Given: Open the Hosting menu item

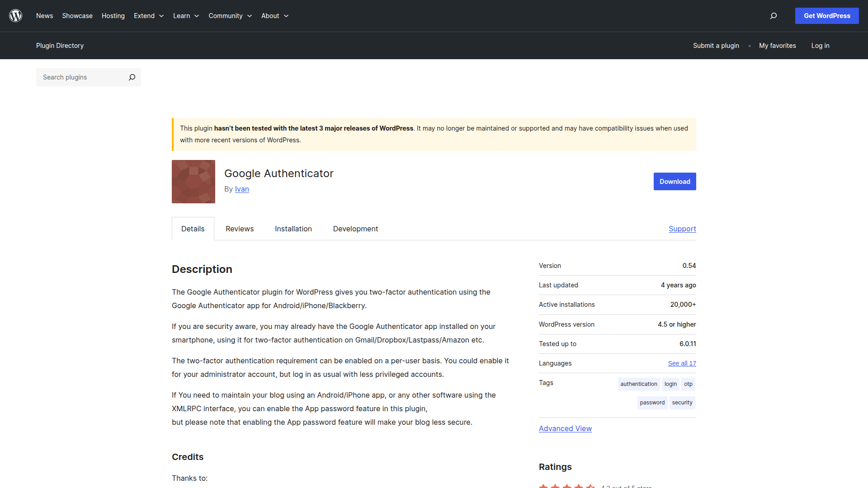Looking at the screenshot, I should click(113, 16).
